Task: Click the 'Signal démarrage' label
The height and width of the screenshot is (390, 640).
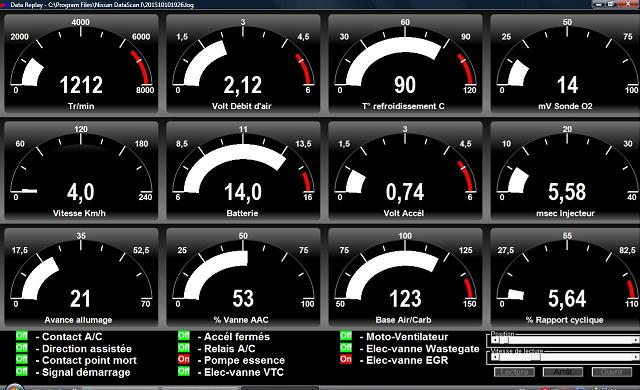Action: click(x=86, y=372)
